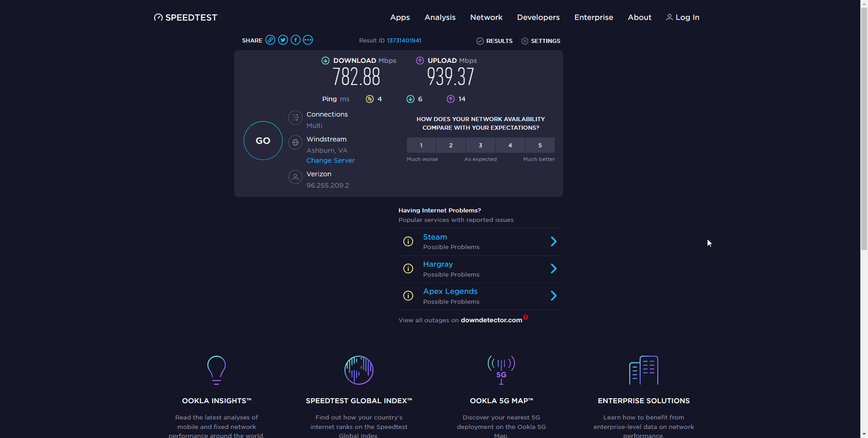Click the Ashburn, VA server location
The width and height of the screenshot is (868, 438).
327,151
